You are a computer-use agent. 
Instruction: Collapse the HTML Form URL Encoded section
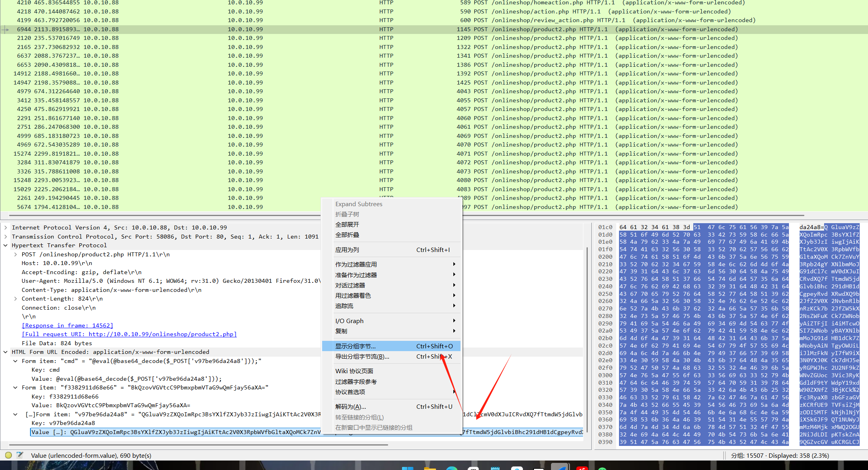tap(6, 352)
